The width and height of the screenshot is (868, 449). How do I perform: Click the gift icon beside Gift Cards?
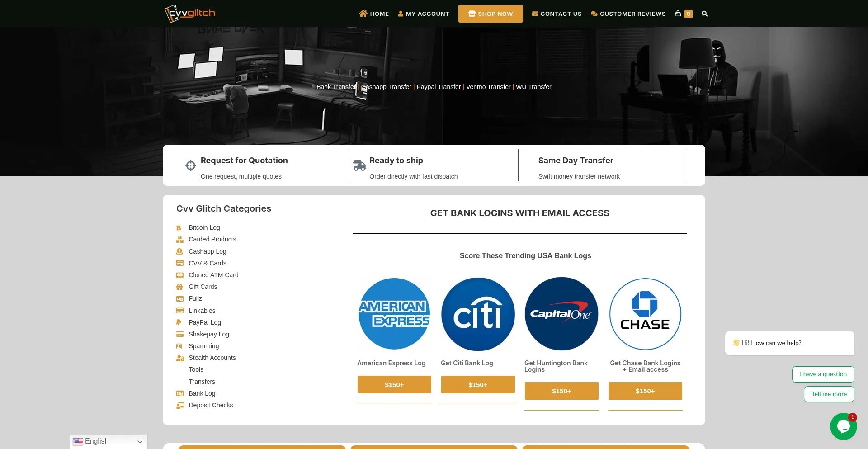click(x=179, y=287)
